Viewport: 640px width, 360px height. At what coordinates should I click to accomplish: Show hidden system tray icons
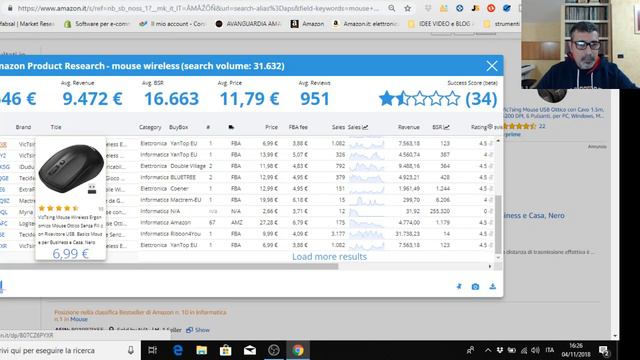[488, 350]
